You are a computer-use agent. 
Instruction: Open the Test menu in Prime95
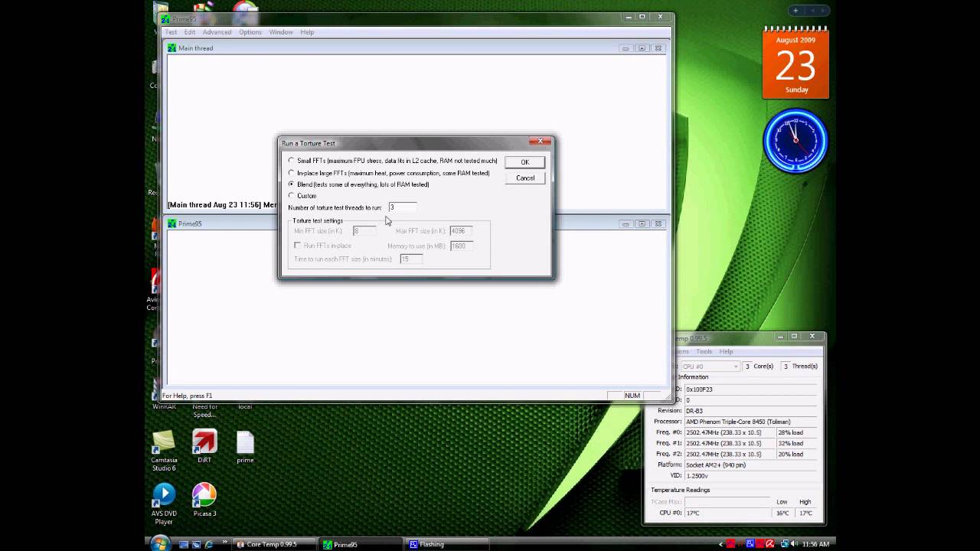(171, 32)
